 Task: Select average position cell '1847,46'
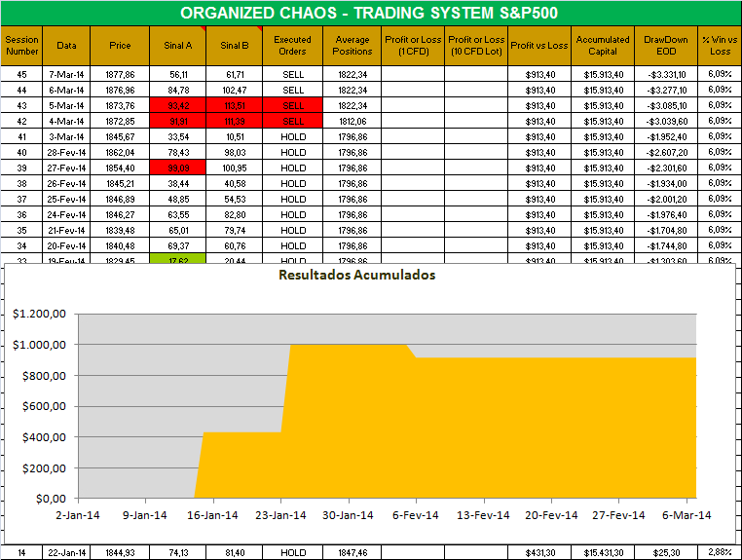click(352, 553)
